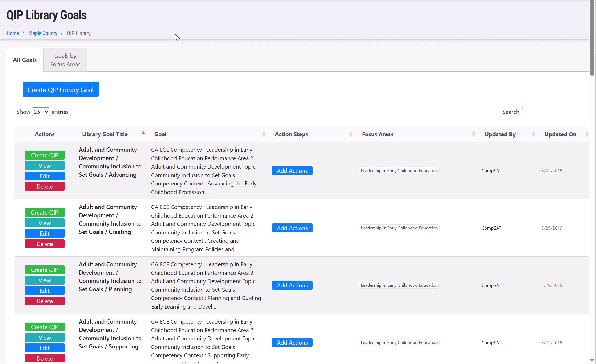Create QIP for the Advancing goal
Viewport: 596px width, 364px height.
[44, 155]
